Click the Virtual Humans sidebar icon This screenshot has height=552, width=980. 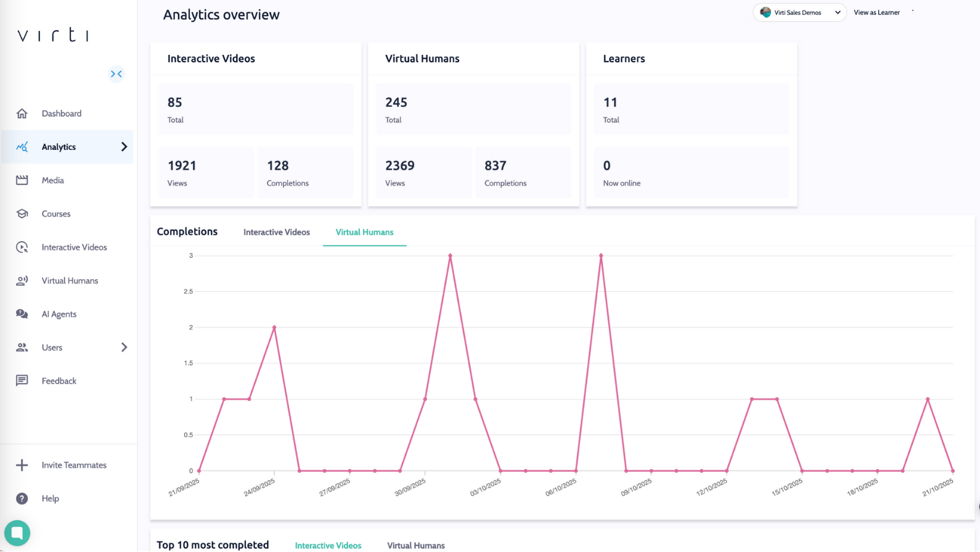pyautogui.click(x=22, y=281)
